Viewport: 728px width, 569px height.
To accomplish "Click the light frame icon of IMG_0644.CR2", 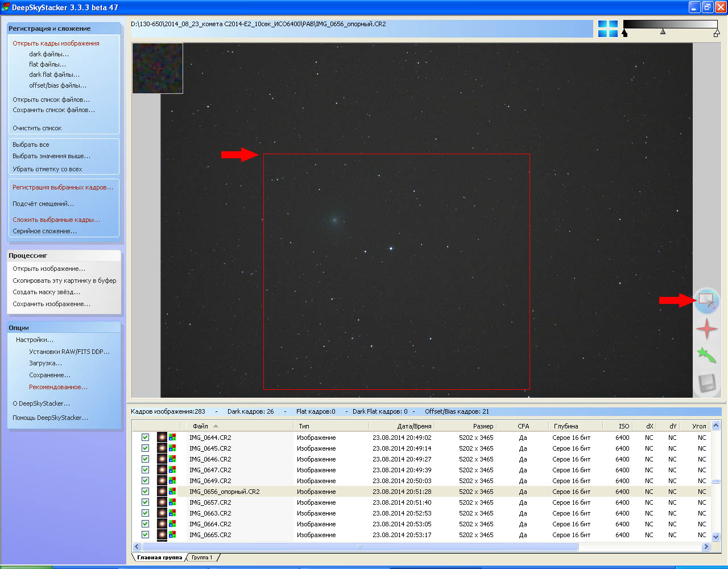I will point(162,438).
